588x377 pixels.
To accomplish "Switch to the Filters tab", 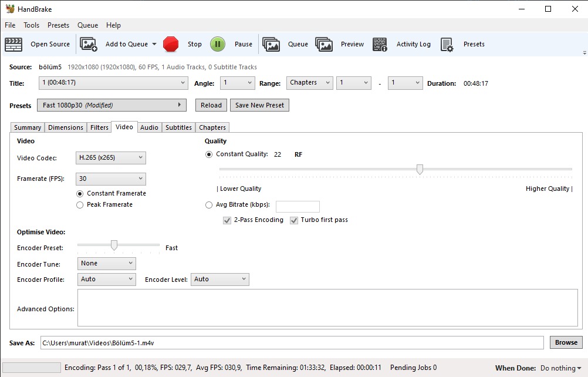I will coord(99,127).
